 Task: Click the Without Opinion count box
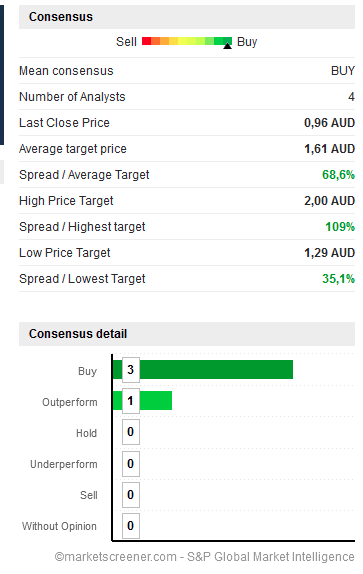point(131,526)
